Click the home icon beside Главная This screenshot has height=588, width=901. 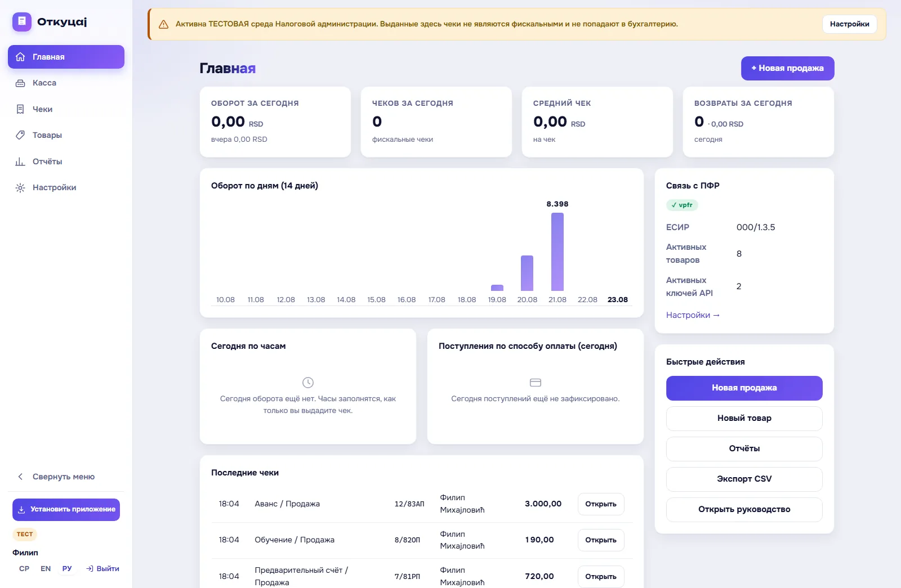20,57
